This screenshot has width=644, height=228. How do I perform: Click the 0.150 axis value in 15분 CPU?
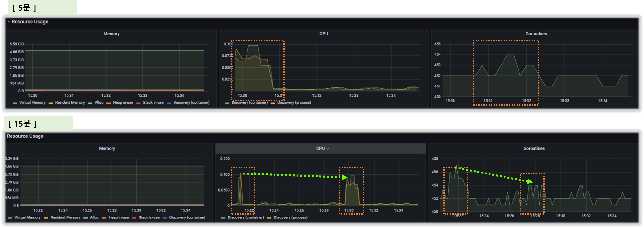point(225,158)
